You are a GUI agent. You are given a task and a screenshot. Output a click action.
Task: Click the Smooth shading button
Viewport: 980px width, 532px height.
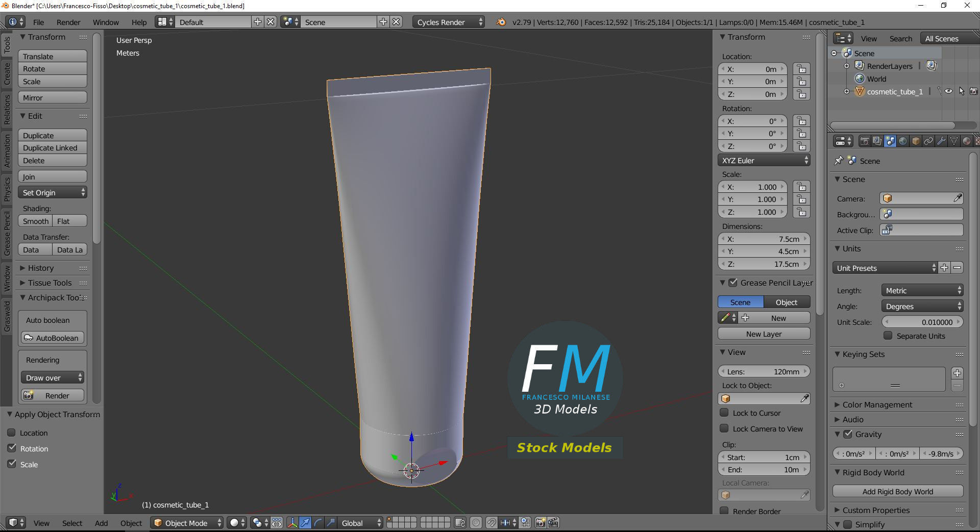coord(35,221)
